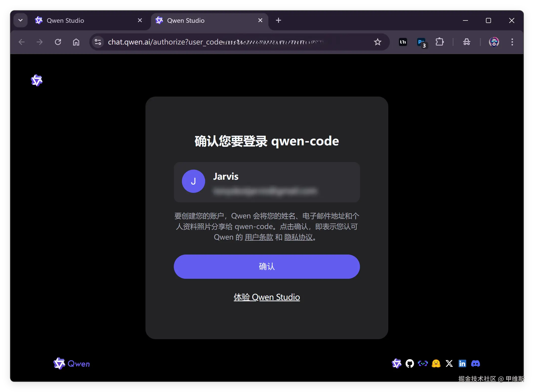The width and height of the screenshot is (534, 392).
Task: Open the Discord link icon
Action: pos(475,363)
